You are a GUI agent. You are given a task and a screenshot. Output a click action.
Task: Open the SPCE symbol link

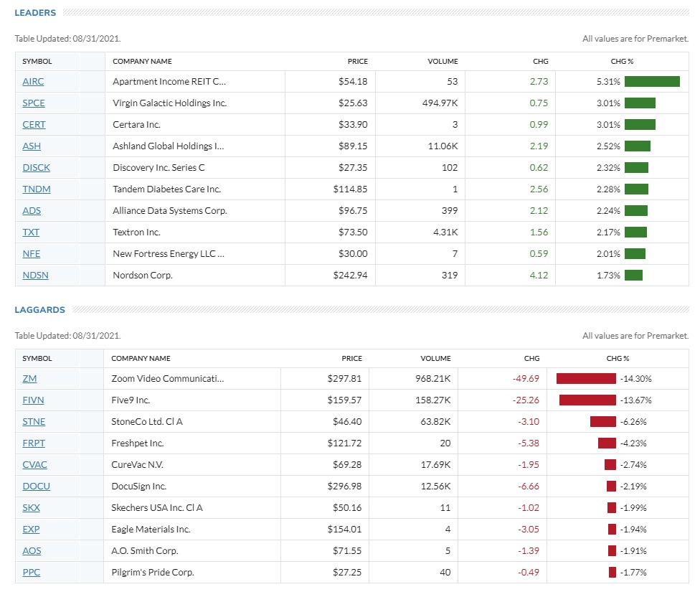[34, 103]
